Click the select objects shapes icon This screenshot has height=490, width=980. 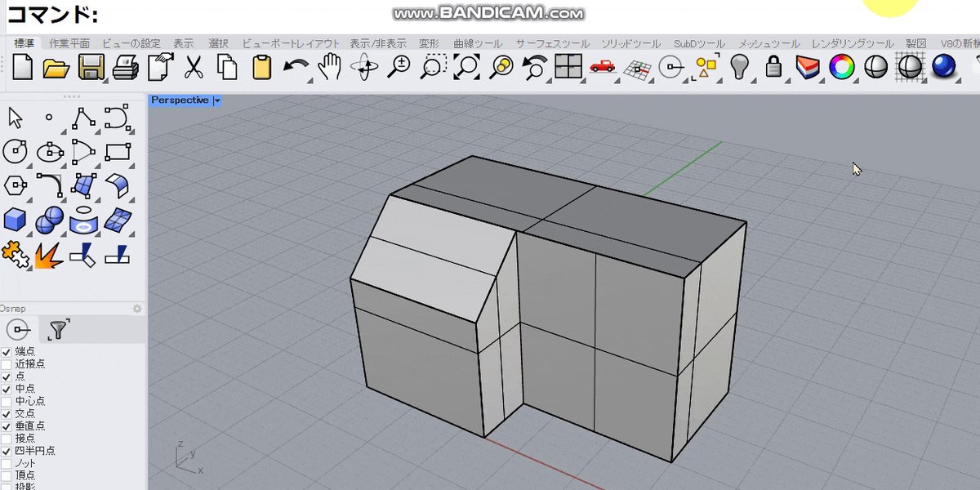tap(705, 68)
